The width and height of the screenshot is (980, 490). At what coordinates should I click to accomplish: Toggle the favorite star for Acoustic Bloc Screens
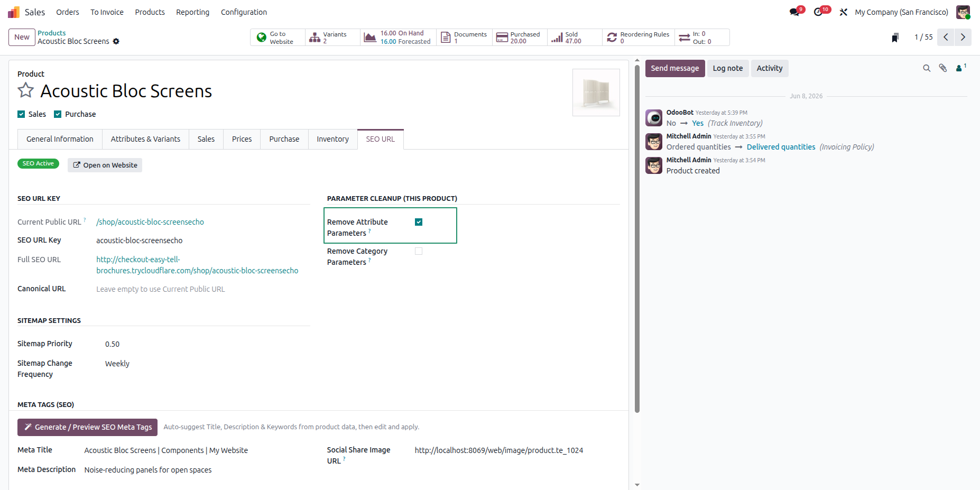[25, 90]
